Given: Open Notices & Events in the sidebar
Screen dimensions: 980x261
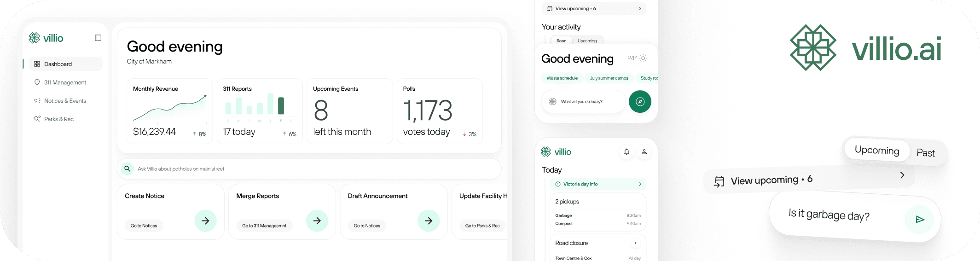Looking at the screenshot, I should pos(65,101).
